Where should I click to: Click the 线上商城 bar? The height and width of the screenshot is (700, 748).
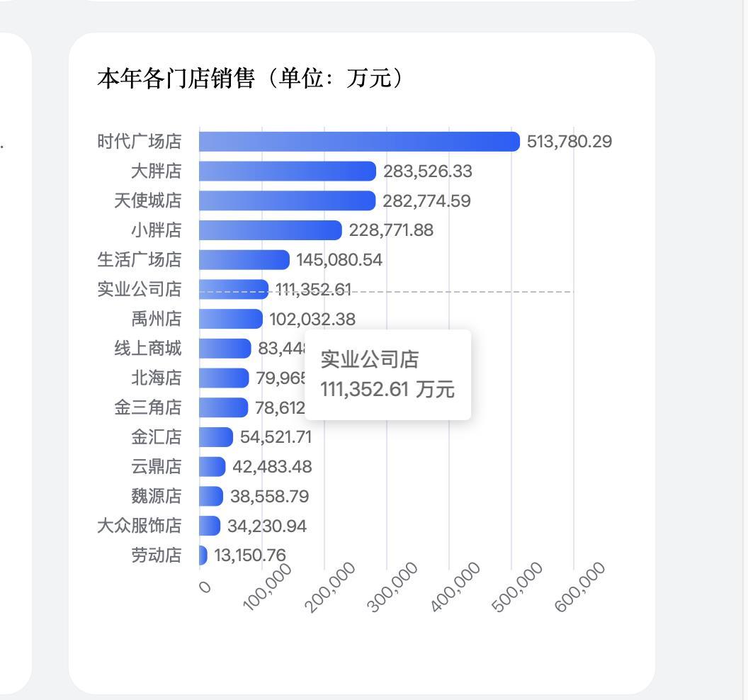click(x=223, y=349)
